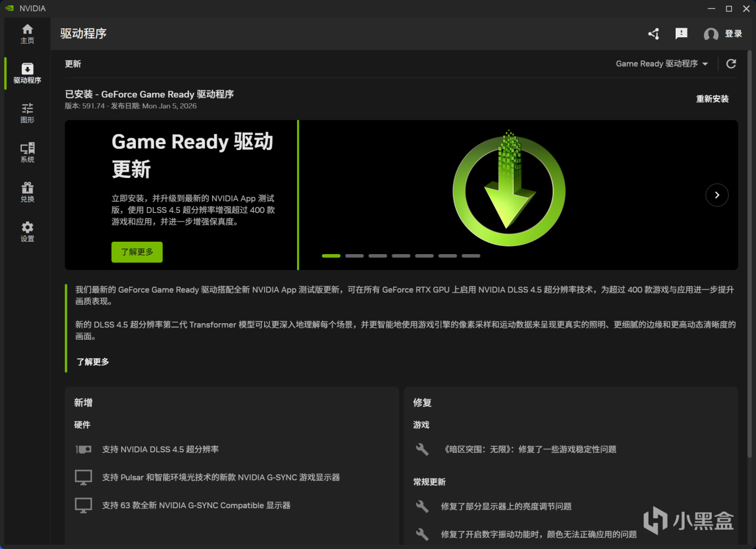Click 了解更多 link below description
The height and width of the screenshot is (549, 756).
pyautogui.click(x=93, y=362)
